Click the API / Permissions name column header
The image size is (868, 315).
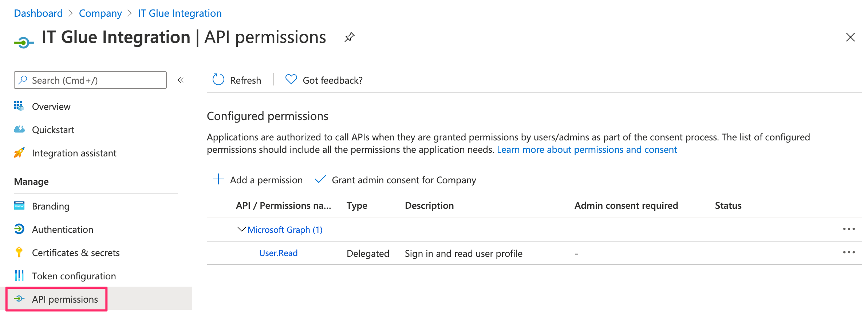(x=284, y=206)
